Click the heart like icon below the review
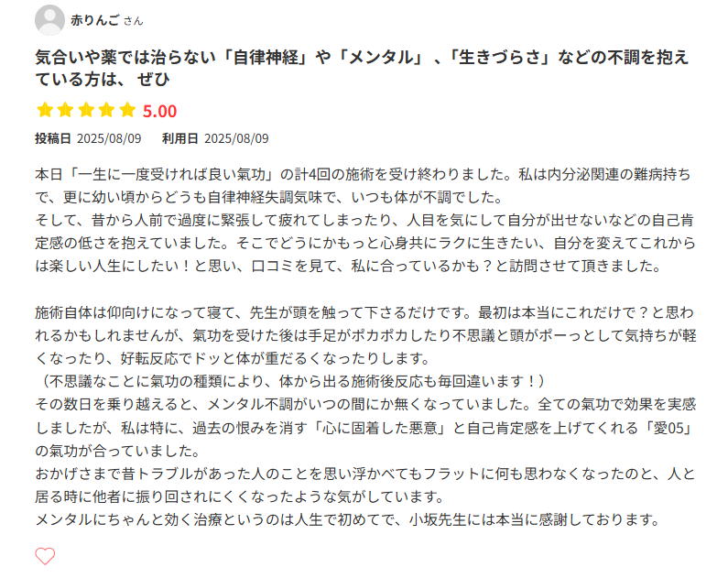This screenshot has height=578, width=728. coord(45,556)
